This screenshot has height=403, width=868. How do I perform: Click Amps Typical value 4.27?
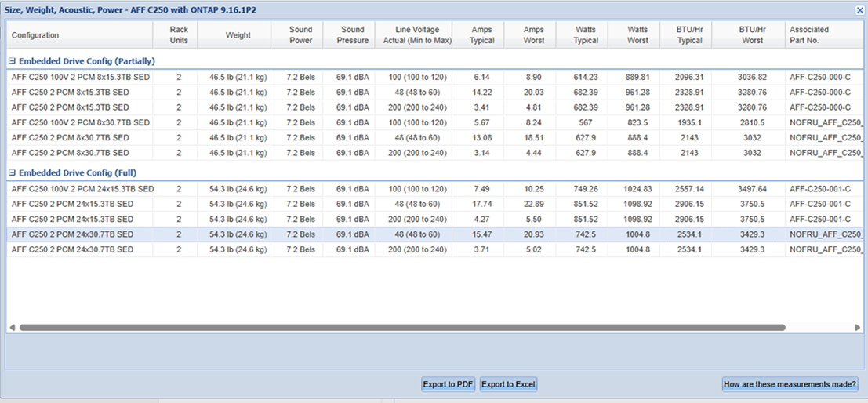[x=482, y=220]
